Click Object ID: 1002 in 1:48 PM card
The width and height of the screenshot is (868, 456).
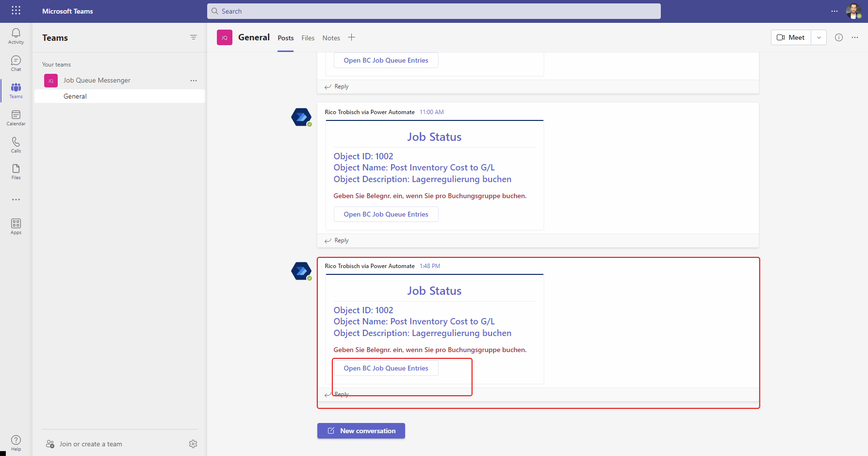point(363,310)
